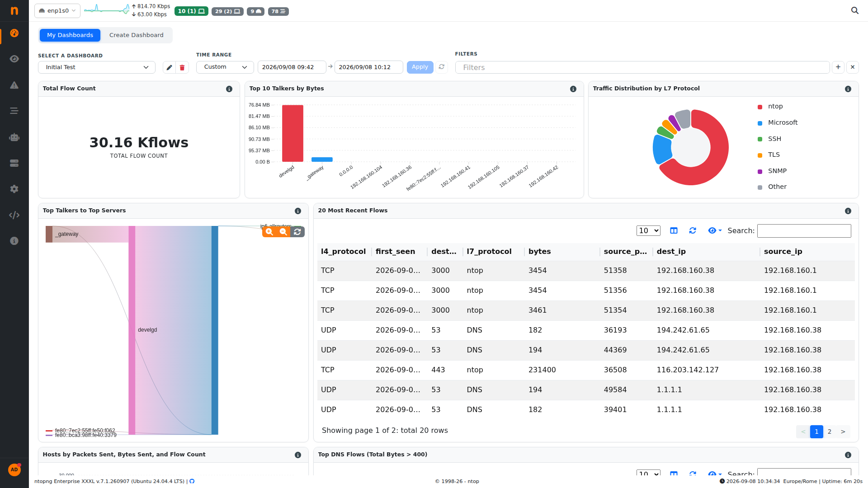Open the alerts warning icon in sidebar
This screenshot has height=488, width=868.
[14, 85]
